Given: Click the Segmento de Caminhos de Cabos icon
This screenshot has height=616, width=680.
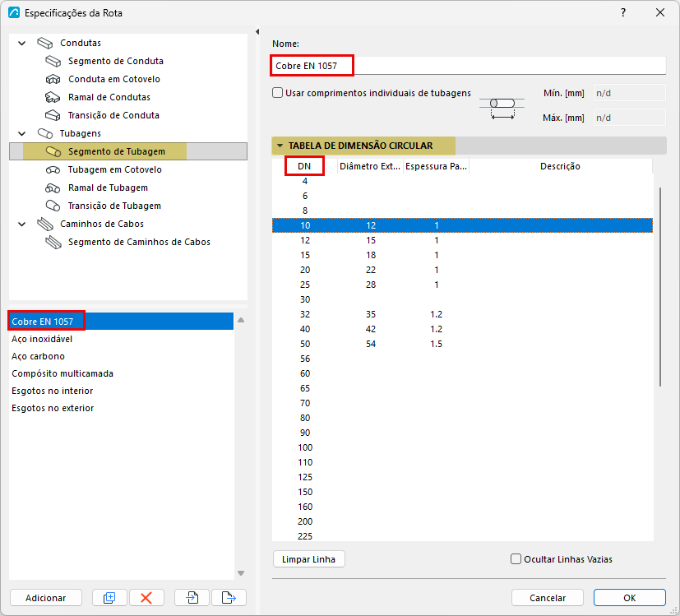Looking at the screenshot, I should [53, 242].
